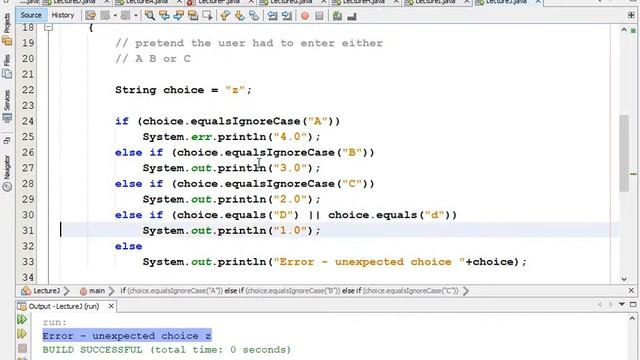Click the Comment icon in toolbar
The width and height of the screenshot is (640, 360).
tap(337, 16)
